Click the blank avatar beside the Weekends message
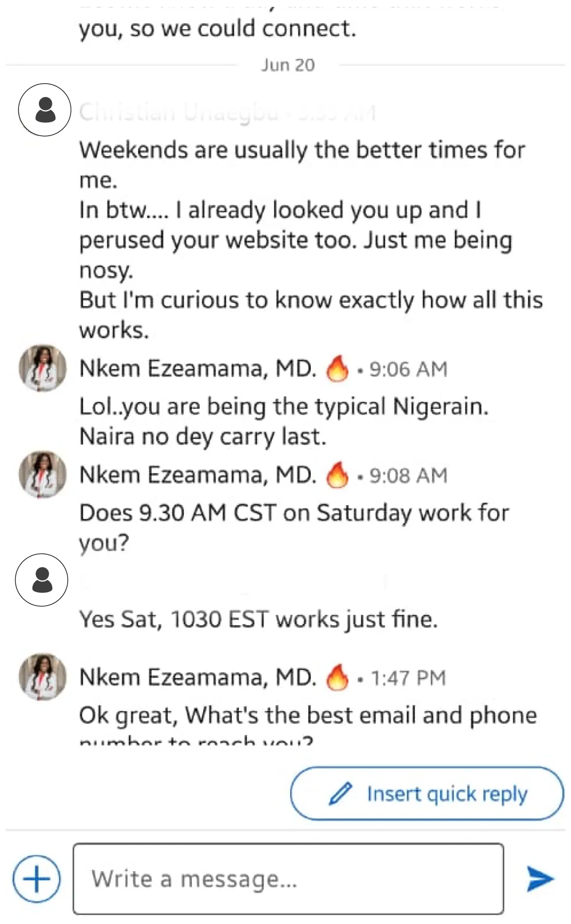This screenshot has width=571, height=924. point(45,110)
